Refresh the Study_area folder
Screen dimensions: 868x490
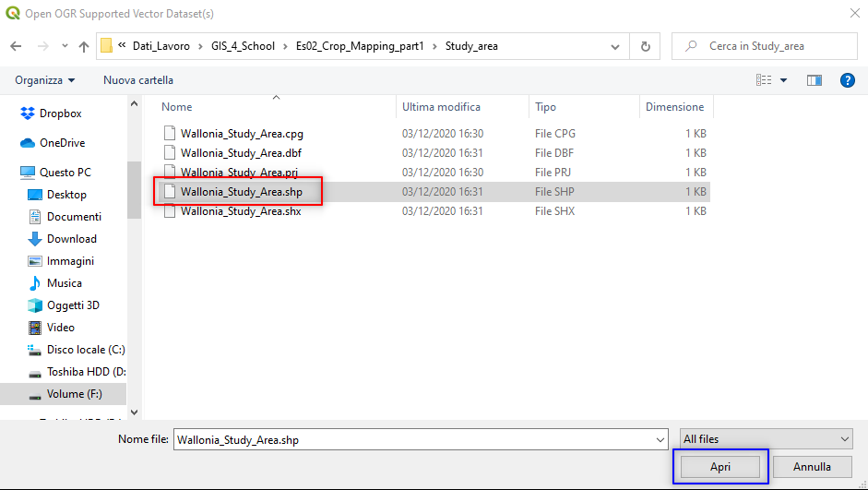point(645,46)
